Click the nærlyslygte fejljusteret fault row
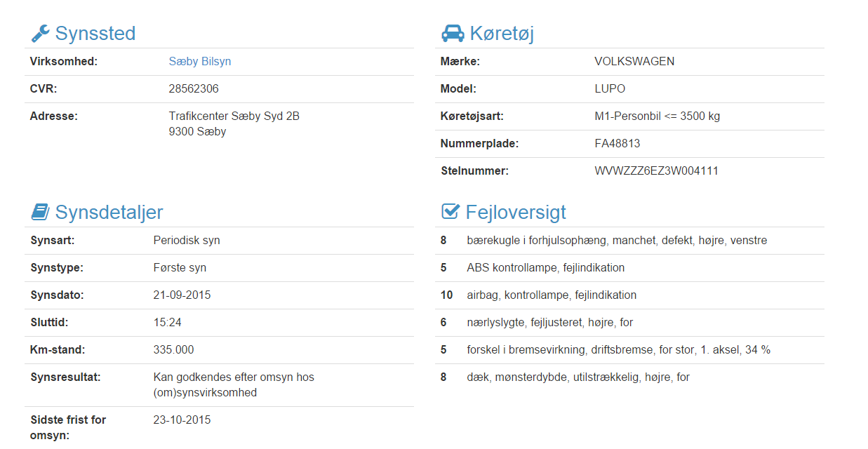868x449 pixels. point(629,323)
